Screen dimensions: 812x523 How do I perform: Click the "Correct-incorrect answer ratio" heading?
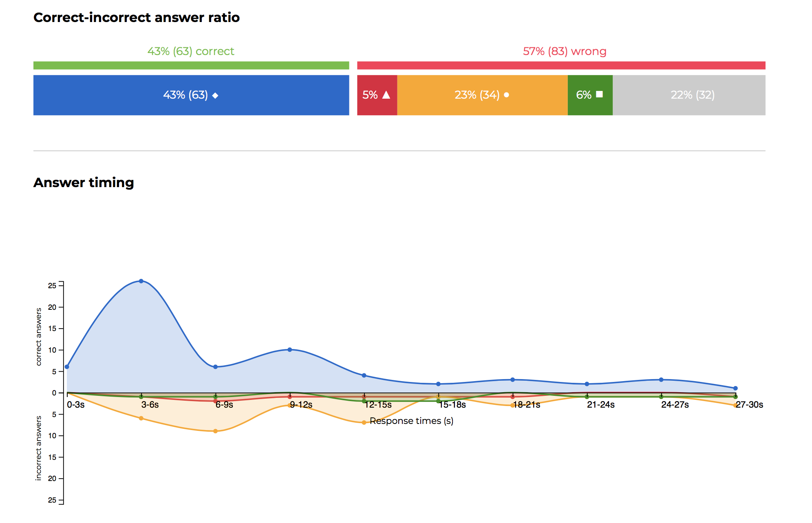[x=137, y=18]
